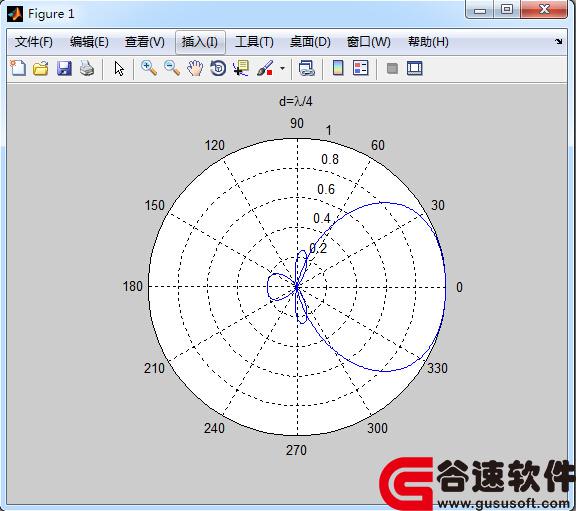Choose the Data Cursor tool
This screenshot has height=511, width=576.
pos(241,68)
